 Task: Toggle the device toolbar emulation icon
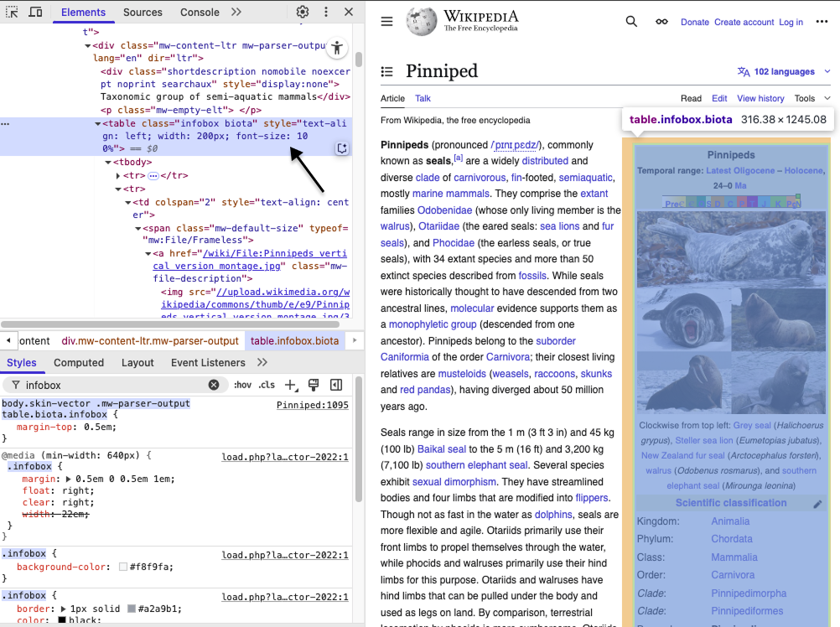35,12
